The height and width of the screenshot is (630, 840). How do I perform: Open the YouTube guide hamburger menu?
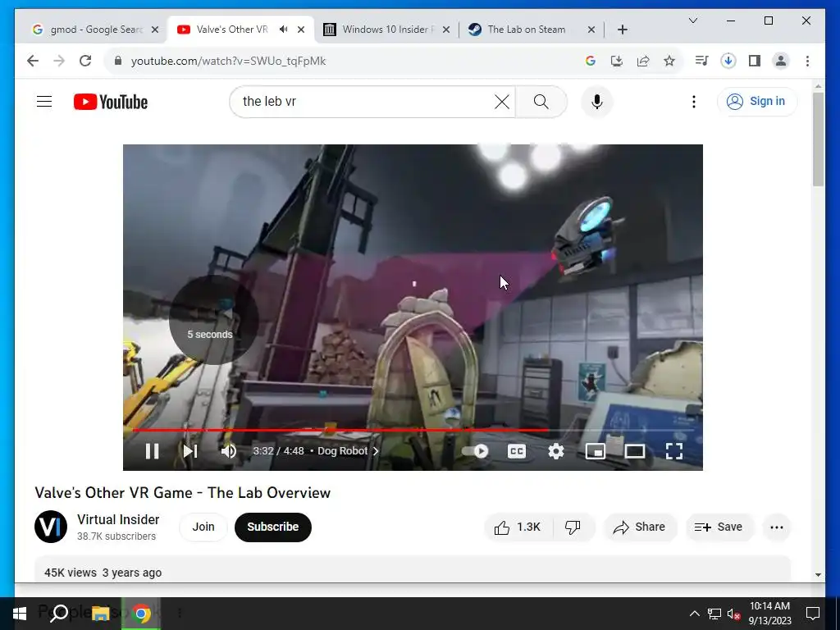click(44, 101)
